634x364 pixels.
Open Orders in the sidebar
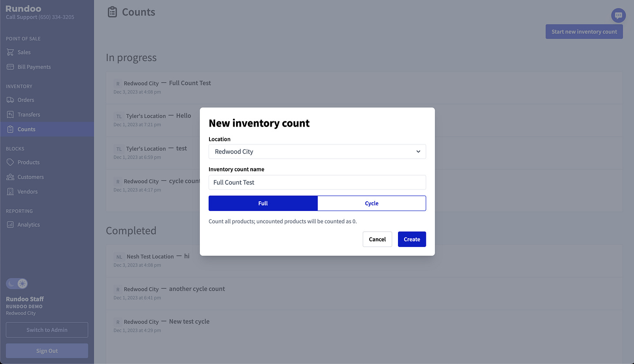pyautogui.click(x=47, y=100)
